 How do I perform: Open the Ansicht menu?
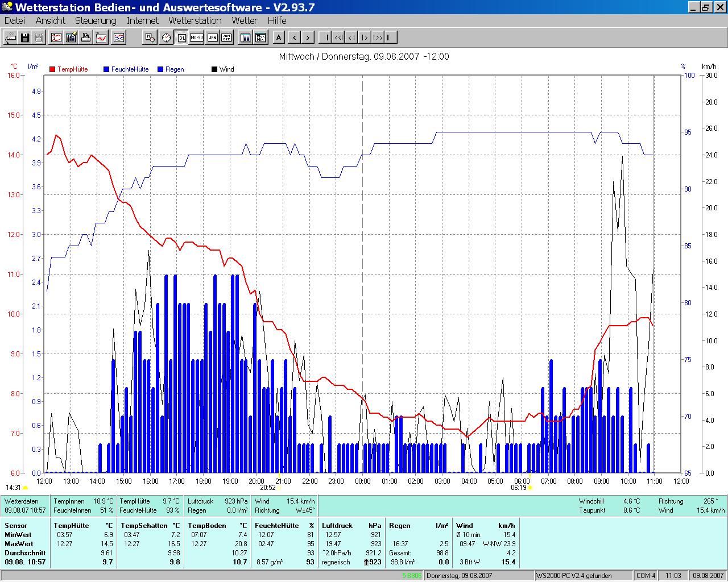pos(50,20)
